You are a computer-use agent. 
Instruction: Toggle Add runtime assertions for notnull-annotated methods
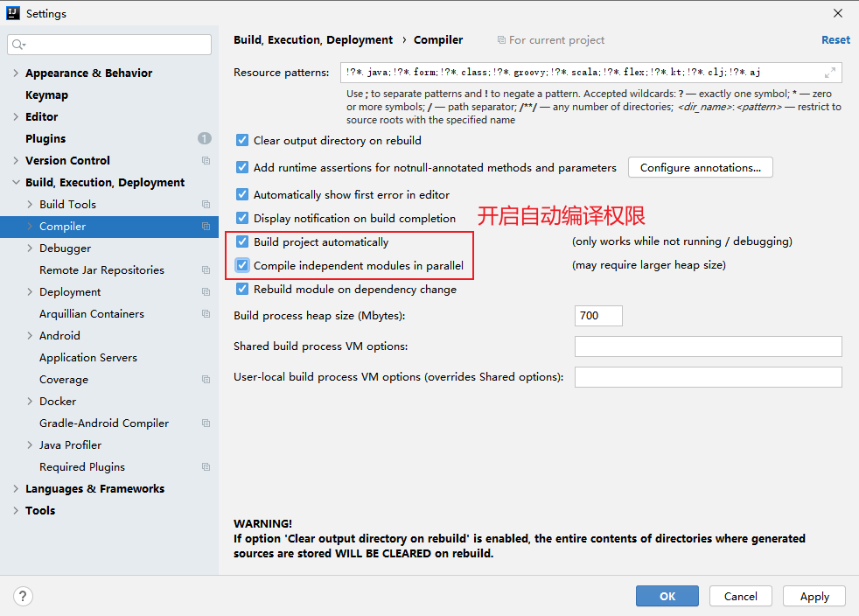[x=242, y=167]
